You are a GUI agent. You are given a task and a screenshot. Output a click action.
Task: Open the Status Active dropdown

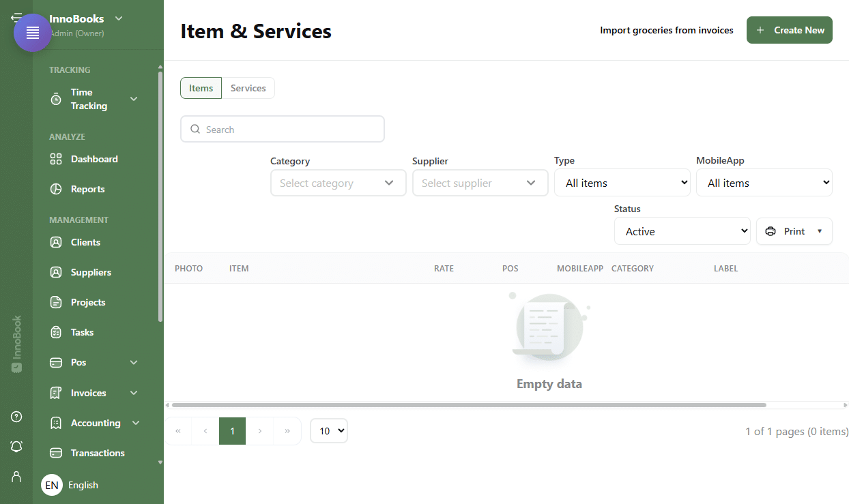pos(682,231)
